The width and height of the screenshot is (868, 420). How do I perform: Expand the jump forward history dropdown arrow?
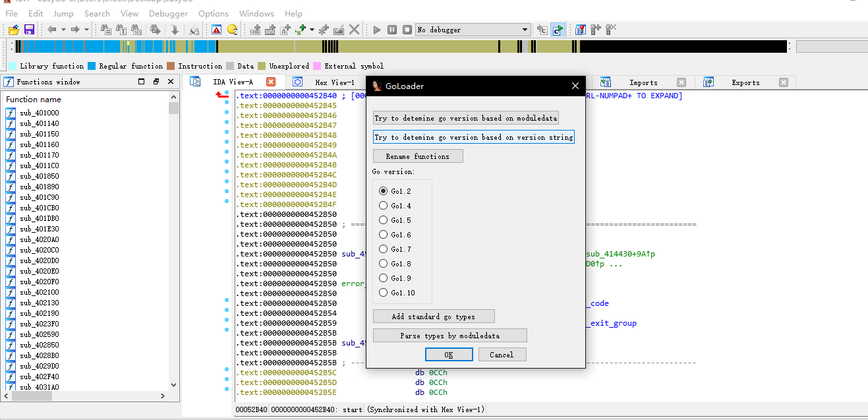point(86,30)
